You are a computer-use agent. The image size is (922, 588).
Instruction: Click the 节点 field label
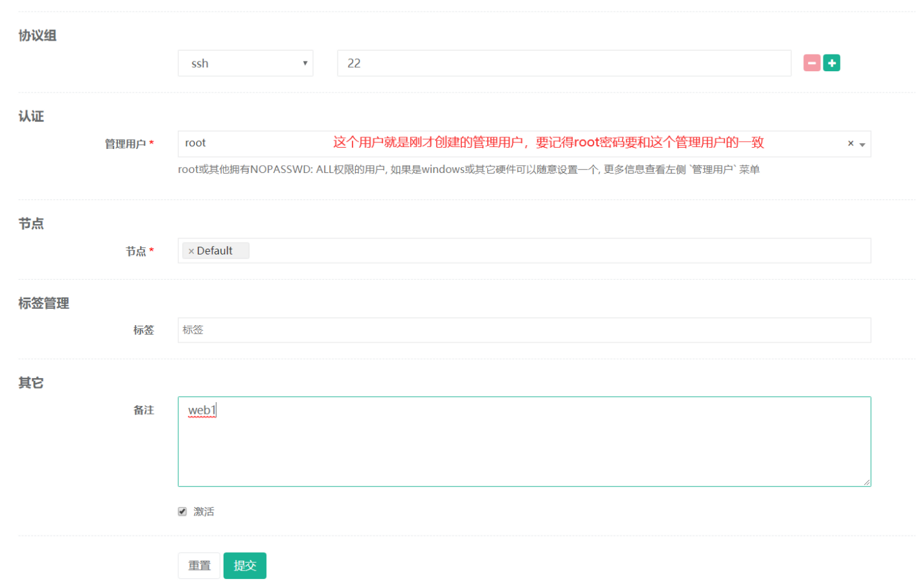click(136, 251)
